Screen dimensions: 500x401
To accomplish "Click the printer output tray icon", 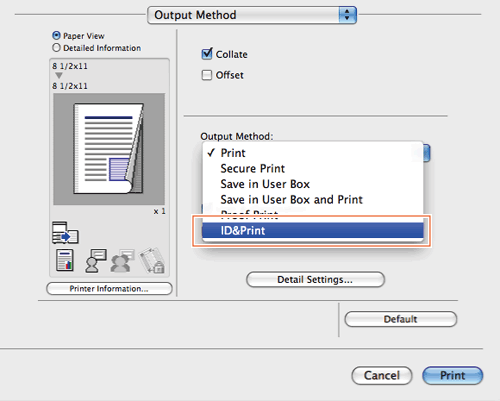I will [x=65, y=232].
